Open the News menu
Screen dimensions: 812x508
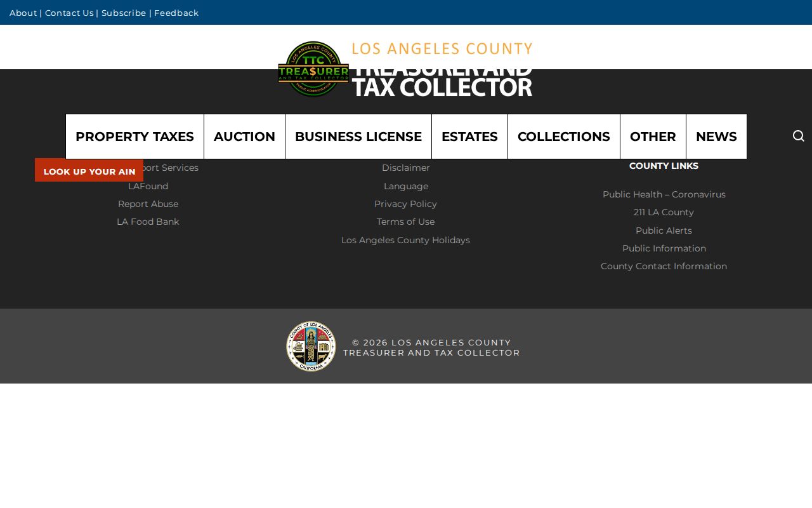pos(716,137)
